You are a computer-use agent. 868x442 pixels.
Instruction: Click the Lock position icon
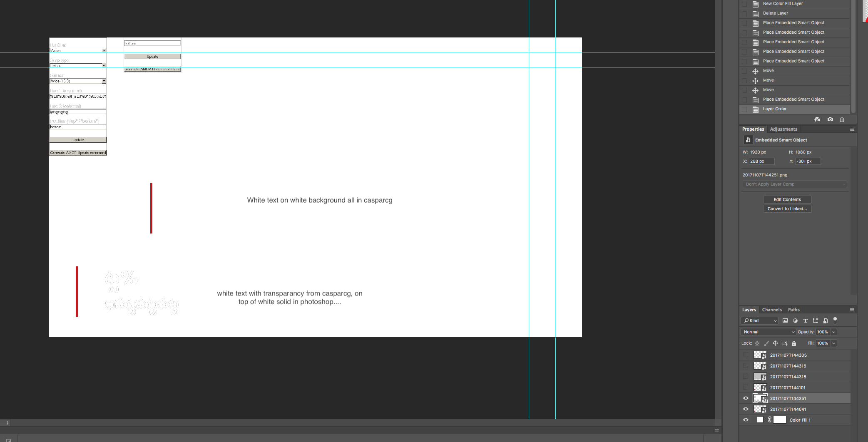775,344
